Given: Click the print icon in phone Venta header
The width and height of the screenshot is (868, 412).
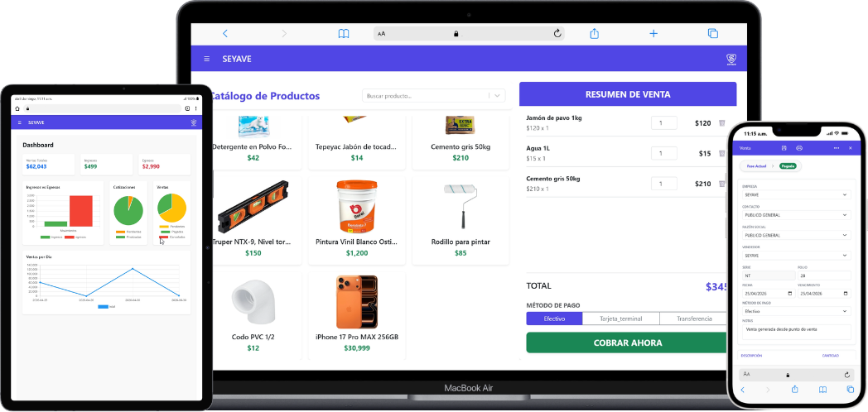Looking at the screenshot, I should tap(799, 148).
